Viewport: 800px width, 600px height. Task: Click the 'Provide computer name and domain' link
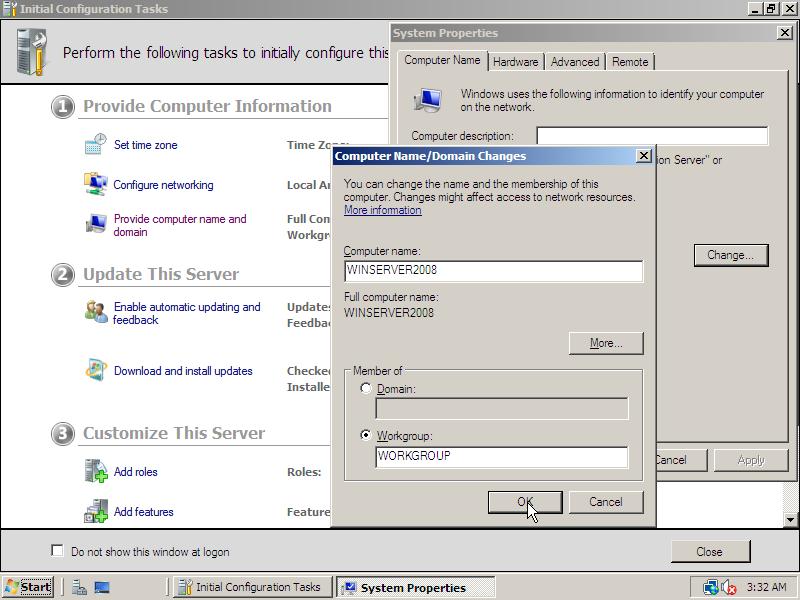(180, 225)
